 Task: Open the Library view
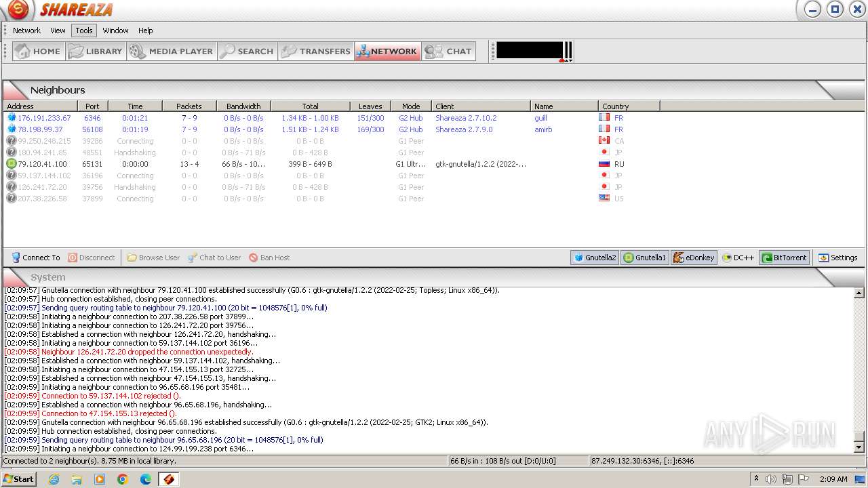tap(96, 51)
